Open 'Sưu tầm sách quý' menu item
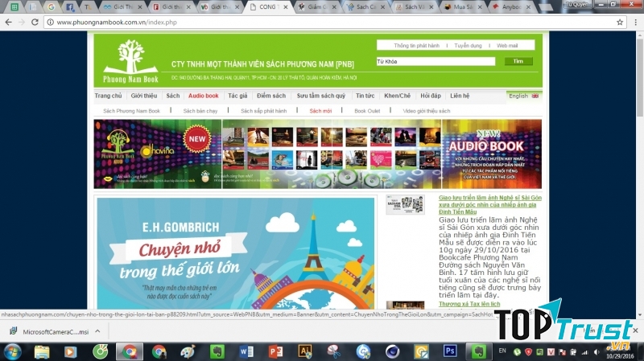Image resolution: width=644 pixels, height=361 pixels. [320, 96]
